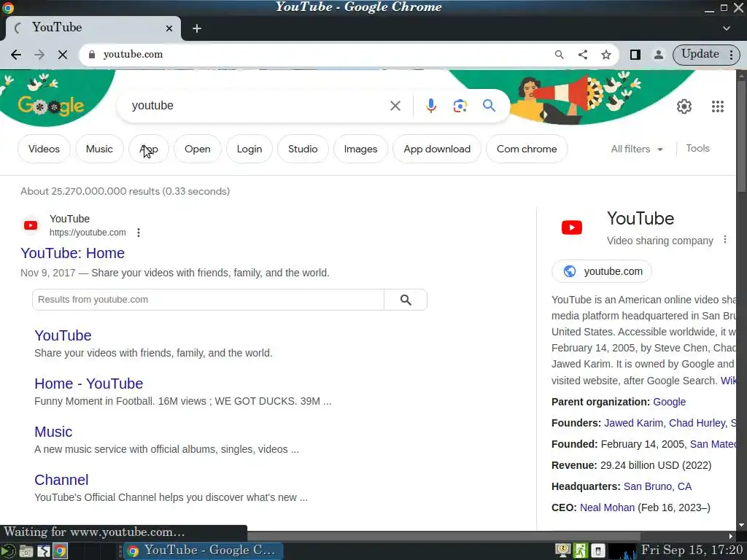Toggle Chrome side panel
This screenshot has height=560, width=747.
coord(635,55)
